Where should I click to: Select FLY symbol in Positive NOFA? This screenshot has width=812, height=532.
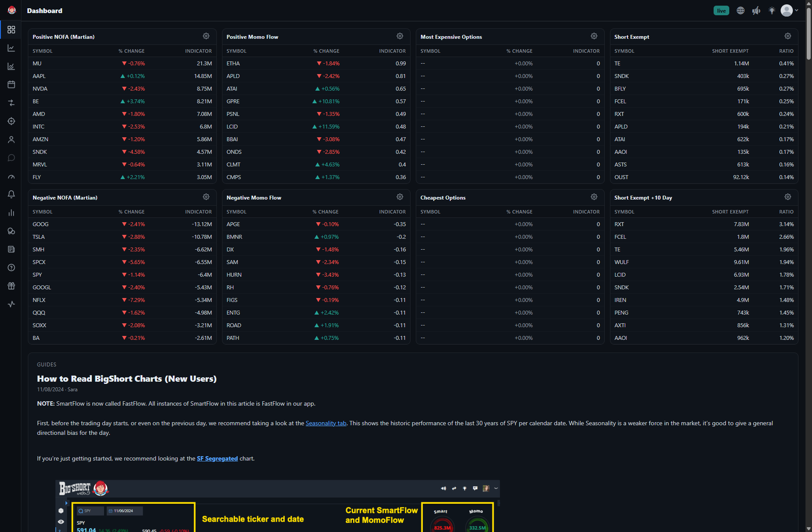[37, 177]
